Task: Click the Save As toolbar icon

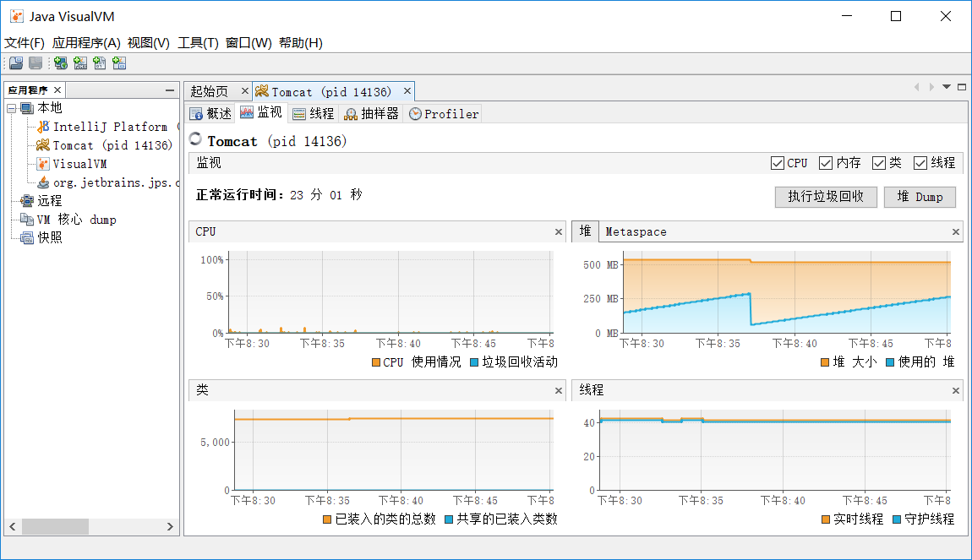Action: tap(36, 63)
